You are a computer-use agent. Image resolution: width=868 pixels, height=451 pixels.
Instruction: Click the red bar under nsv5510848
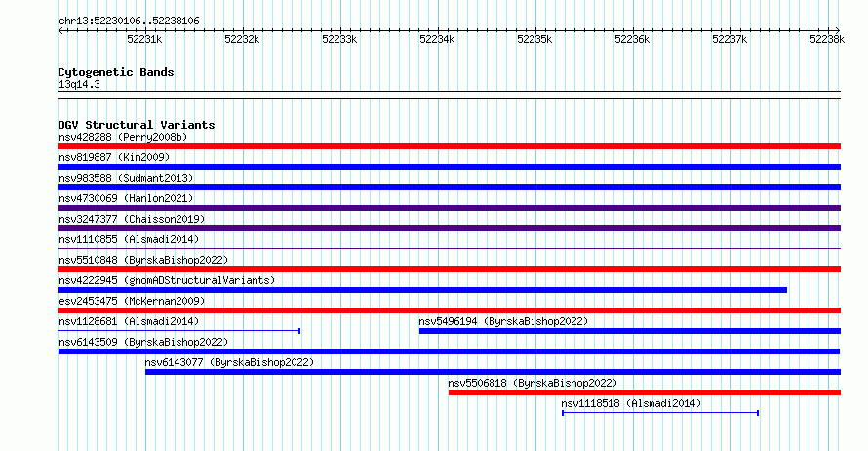[x=449, y=269]
